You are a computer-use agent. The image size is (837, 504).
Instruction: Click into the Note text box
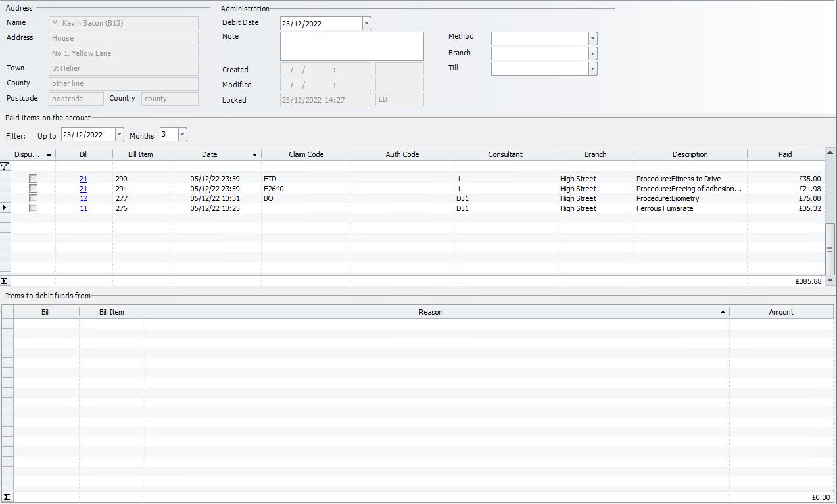tap(352, 46)
